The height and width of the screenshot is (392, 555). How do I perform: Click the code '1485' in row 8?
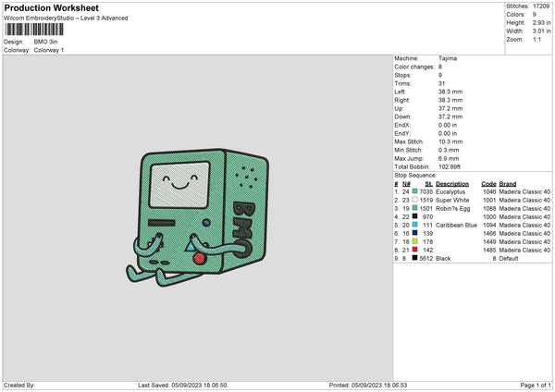pyautogui.click(x=489, y=250)
